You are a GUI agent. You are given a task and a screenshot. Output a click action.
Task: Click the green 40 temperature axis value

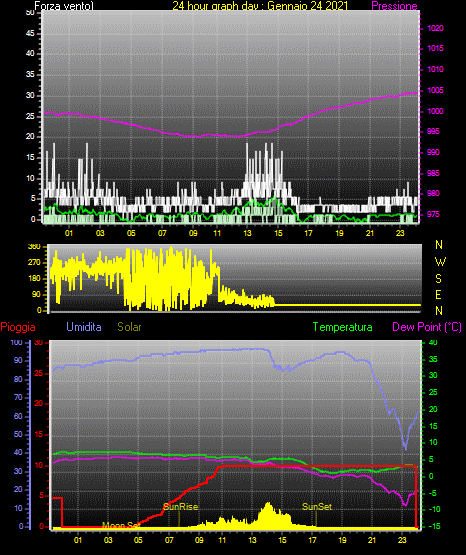[x=433, y=342]
